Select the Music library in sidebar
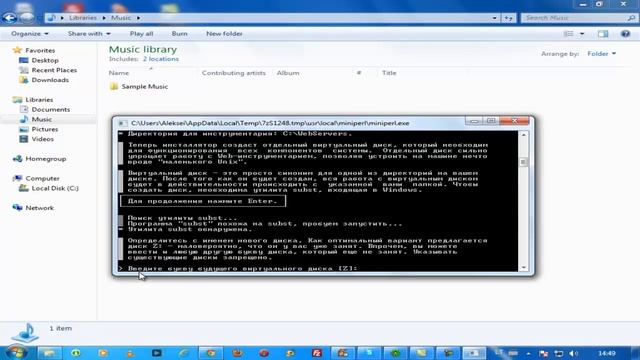 click(x=42, y=119)
